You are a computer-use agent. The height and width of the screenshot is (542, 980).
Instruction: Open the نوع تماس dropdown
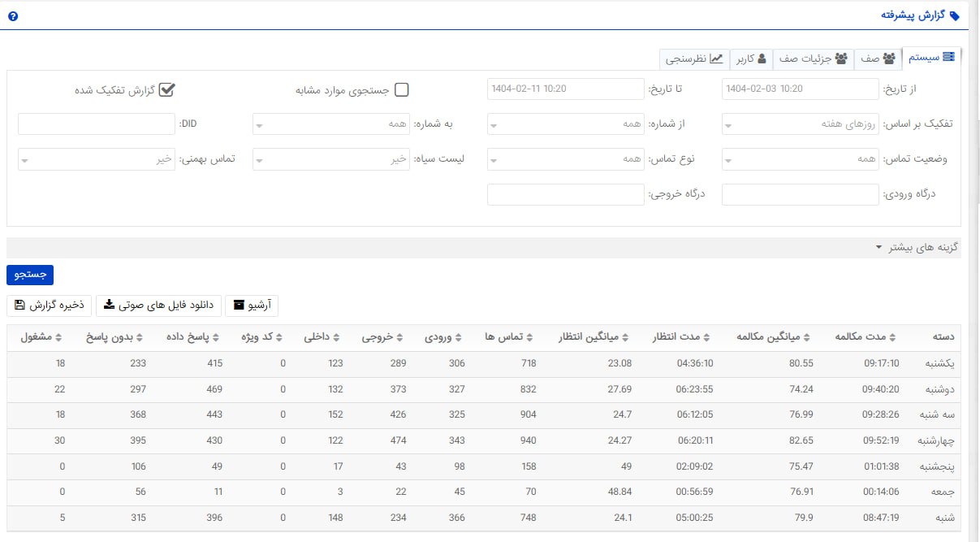pos(566,158)
